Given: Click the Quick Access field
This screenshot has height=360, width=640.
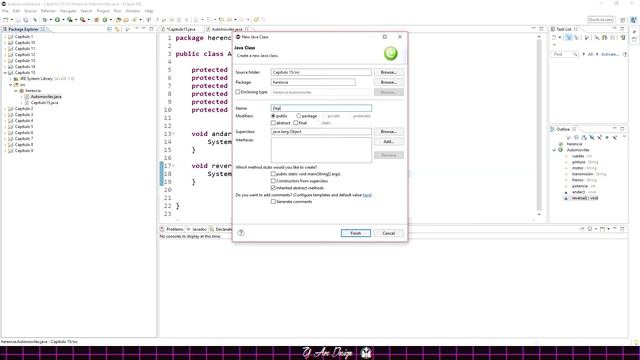Looking at the screenshot, I should pos(600,20).
